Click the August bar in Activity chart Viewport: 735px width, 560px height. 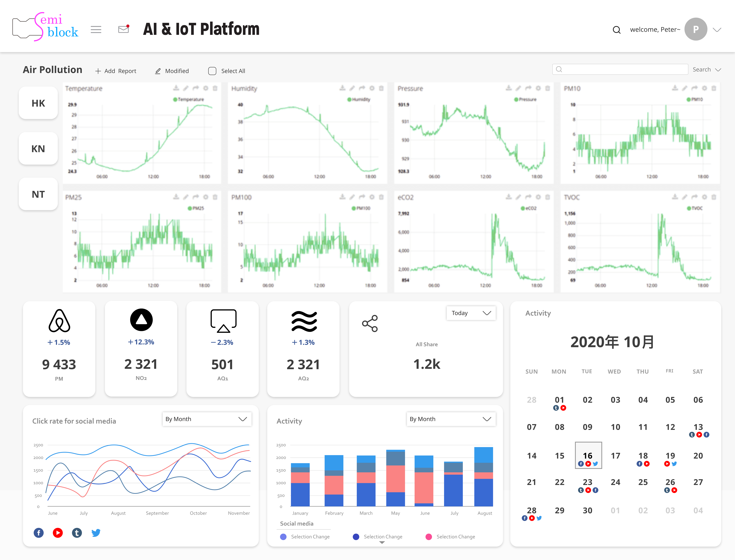484,477
